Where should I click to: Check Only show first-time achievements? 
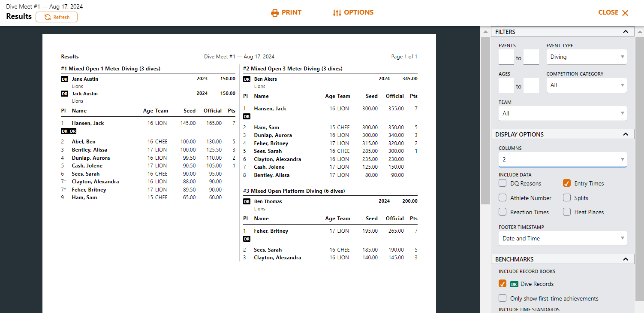point(503,298)
